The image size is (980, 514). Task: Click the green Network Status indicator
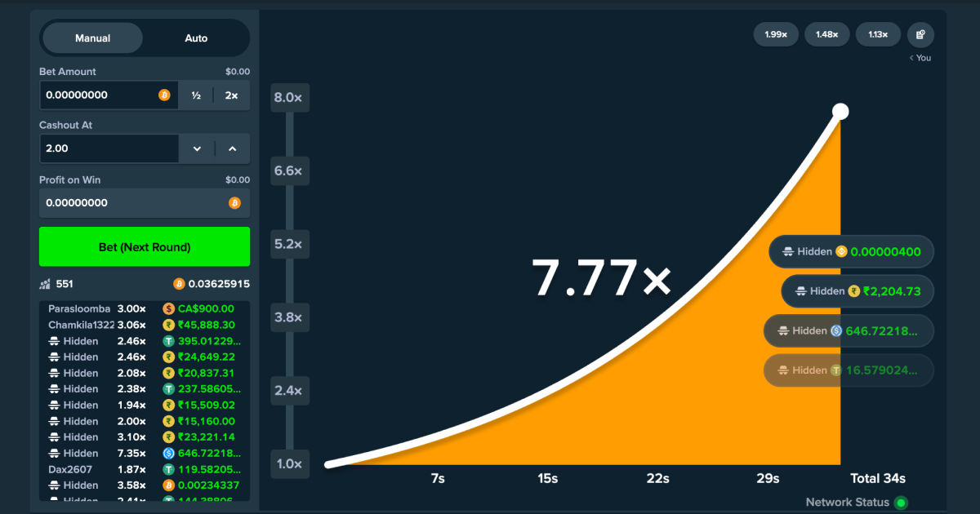point(901,503)
